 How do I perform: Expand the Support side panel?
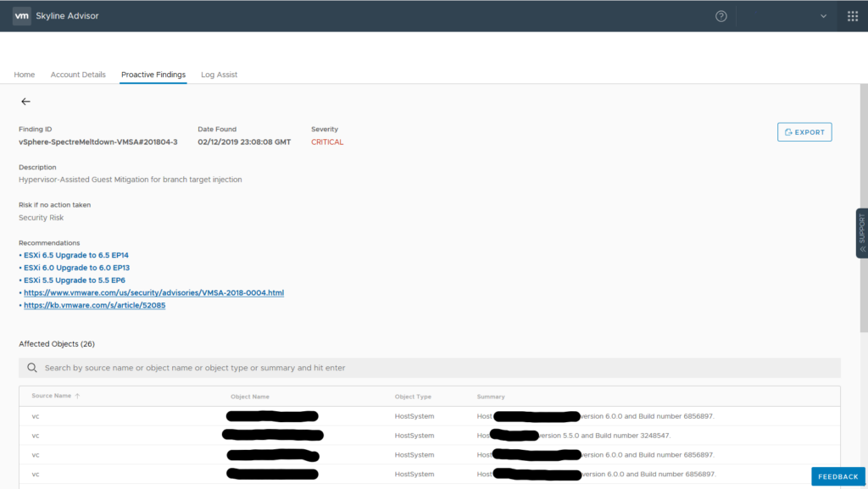[862, 233]
